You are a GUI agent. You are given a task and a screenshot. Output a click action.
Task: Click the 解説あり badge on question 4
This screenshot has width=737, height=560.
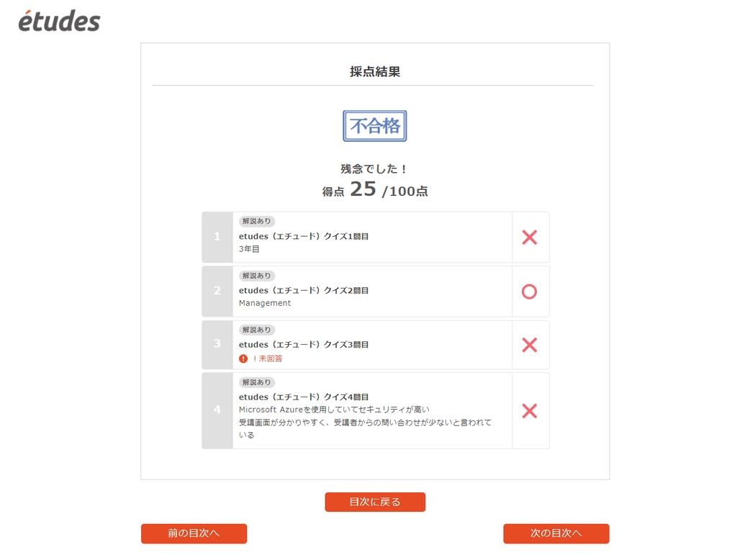tap(256, 382)
